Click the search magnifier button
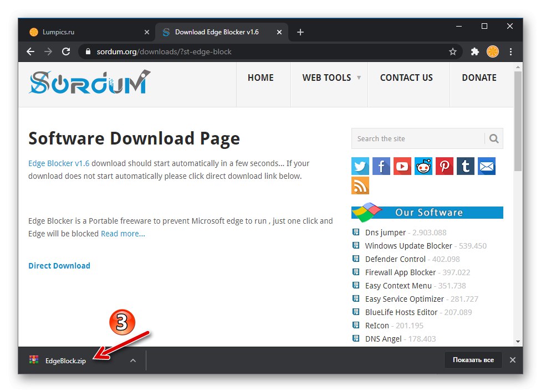541x392 pixels. (x=494, y=138)
